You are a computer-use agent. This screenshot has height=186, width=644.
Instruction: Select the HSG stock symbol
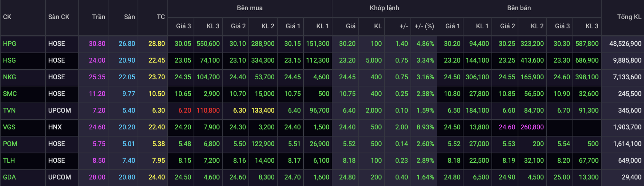9,60
